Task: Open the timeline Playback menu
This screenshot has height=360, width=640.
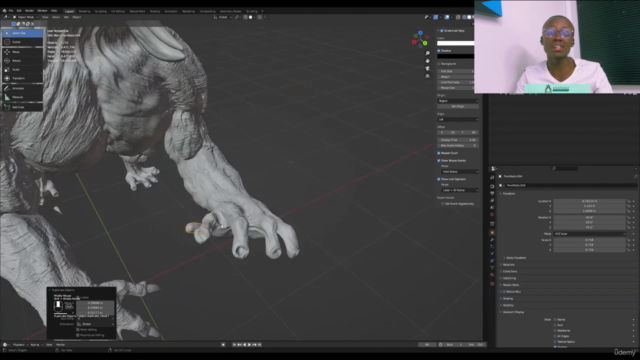Action: pyautogui.click(x=19, y=345)
